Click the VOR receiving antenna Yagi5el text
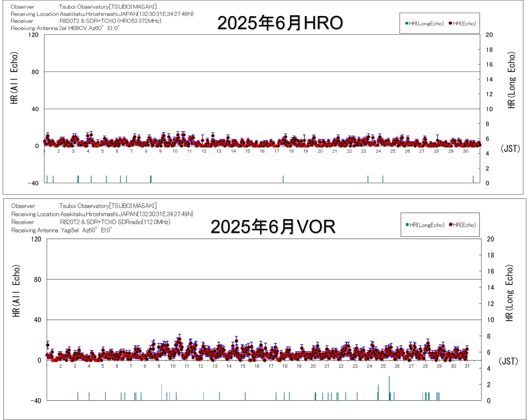This screenshot has width=530, height=420. [x=70, y=230]
